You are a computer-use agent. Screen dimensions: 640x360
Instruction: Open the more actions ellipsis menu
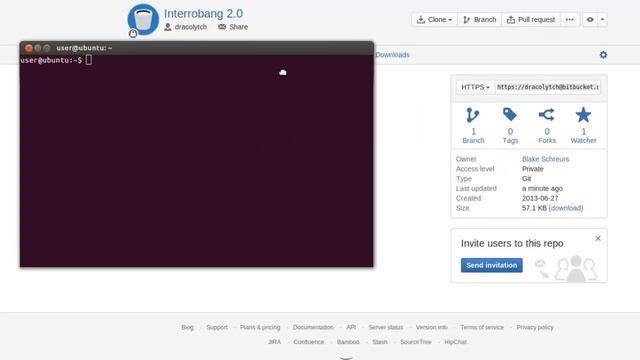[x=570, y=20]
